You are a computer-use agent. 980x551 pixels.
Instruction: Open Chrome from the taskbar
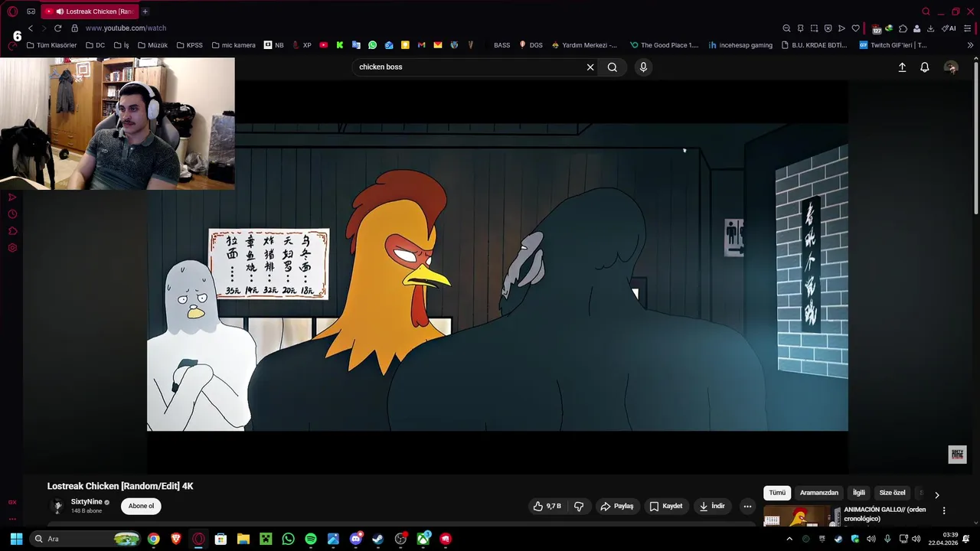154,539
